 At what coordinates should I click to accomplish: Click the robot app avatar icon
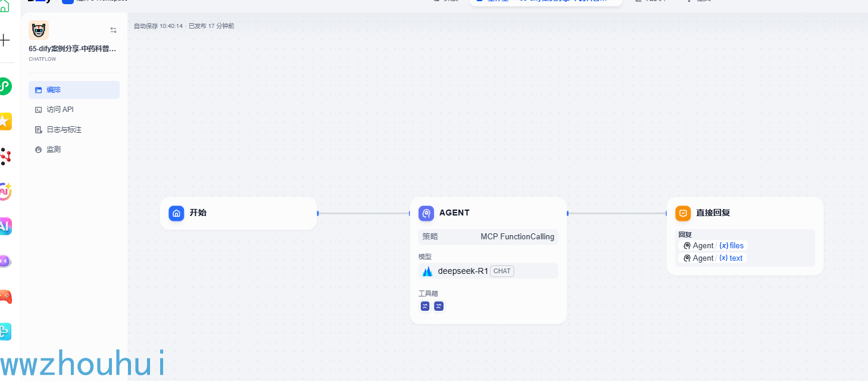(x=39, y=30)
